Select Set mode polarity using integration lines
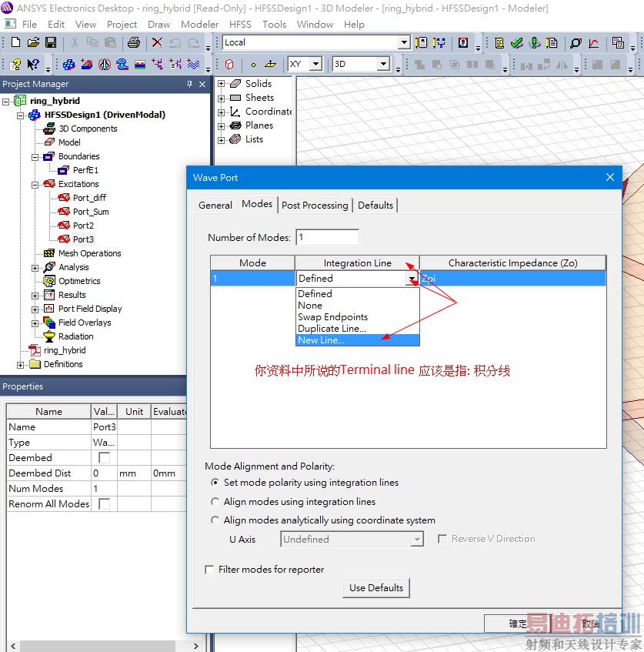Viewport: 644px width, 652px height. click(215, 483)
